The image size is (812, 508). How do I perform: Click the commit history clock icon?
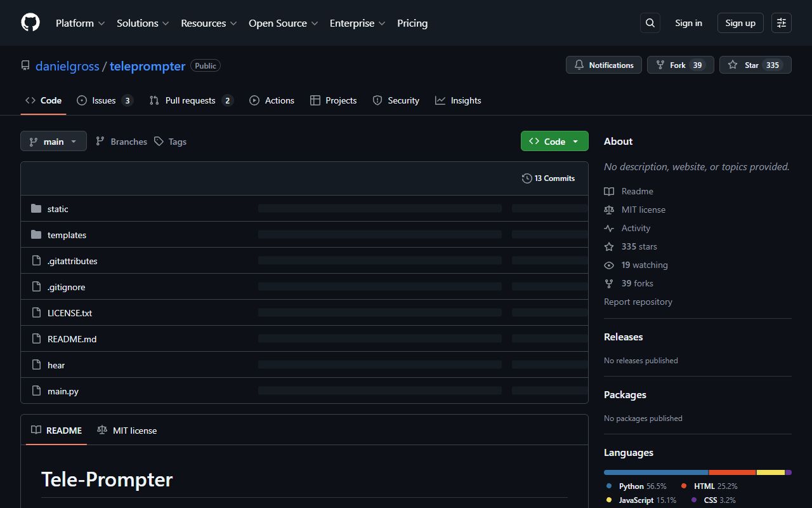tap(527, 178)
